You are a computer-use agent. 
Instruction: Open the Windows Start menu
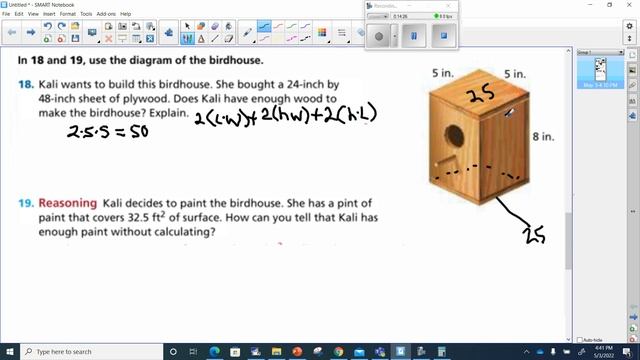(x=10, y=351)
